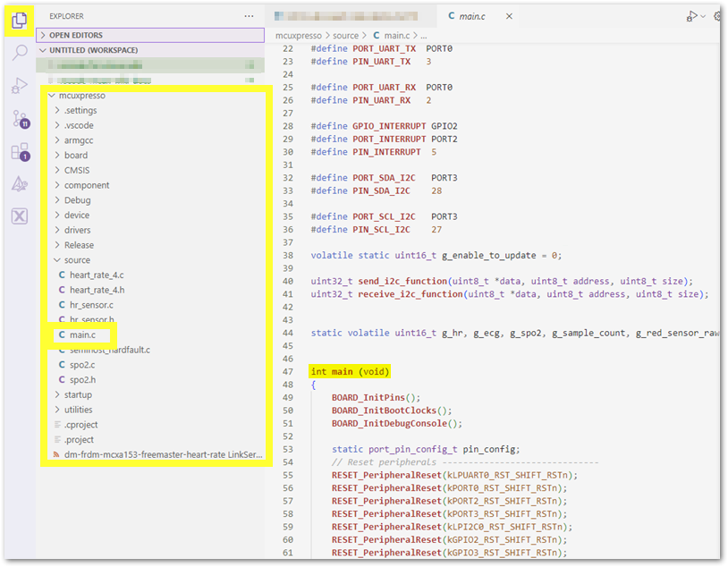Screen dimensions: 728x567
Task: Collapse the mcuxpresso project folder
Action: coord(84,96)
